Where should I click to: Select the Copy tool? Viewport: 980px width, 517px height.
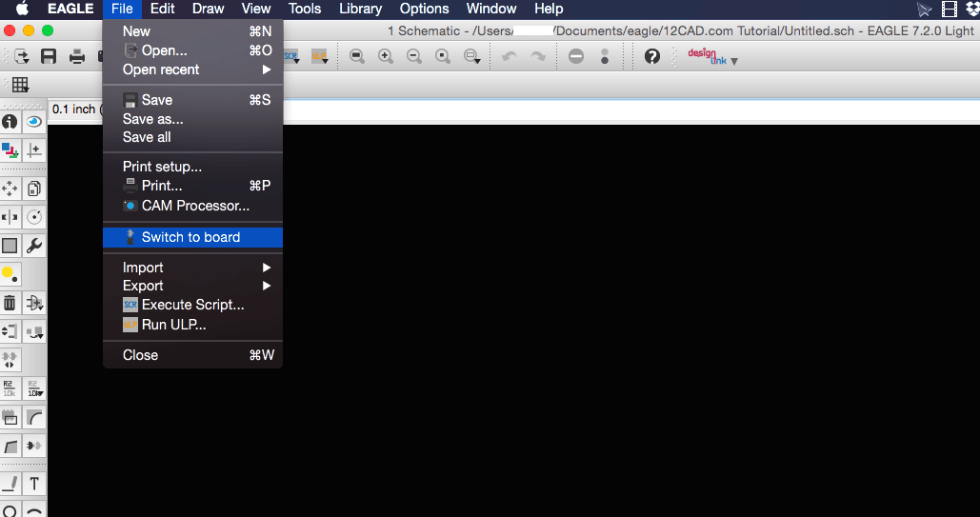[34, 189]
